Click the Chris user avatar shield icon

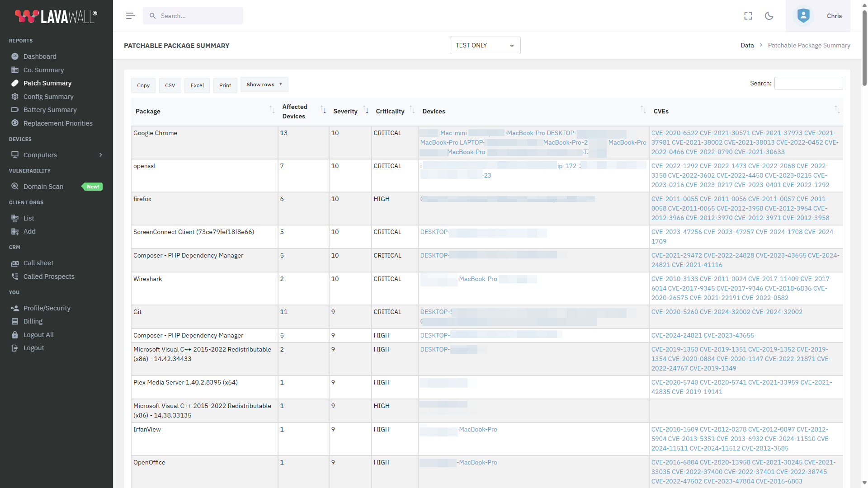pos(803,16)
